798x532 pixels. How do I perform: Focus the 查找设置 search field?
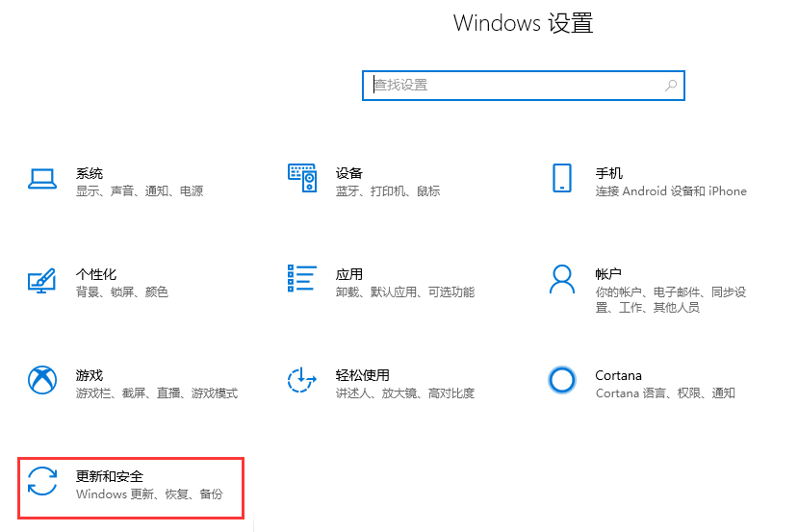coord(524,86)
